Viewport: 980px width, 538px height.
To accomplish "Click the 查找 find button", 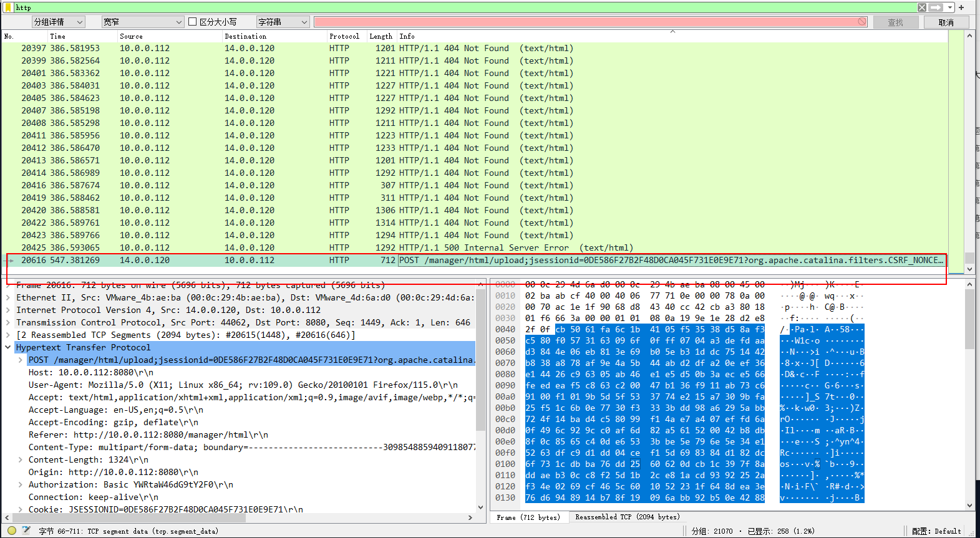I will (x=895, y=22).
